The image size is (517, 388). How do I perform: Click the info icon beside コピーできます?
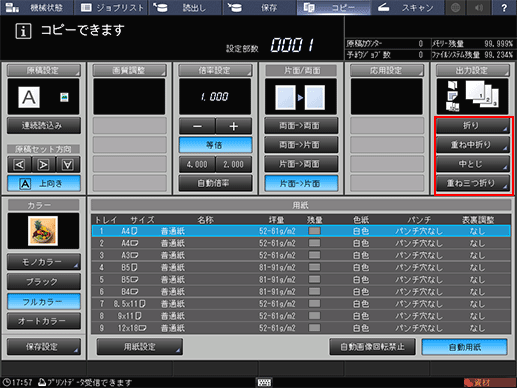click(x=23, y=31)
